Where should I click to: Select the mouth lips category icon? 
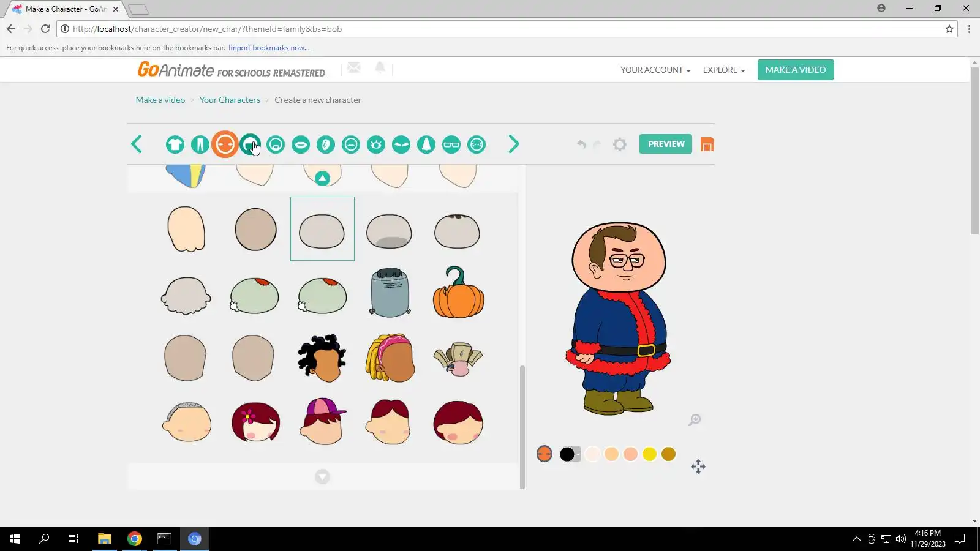[x=301, y=144]
